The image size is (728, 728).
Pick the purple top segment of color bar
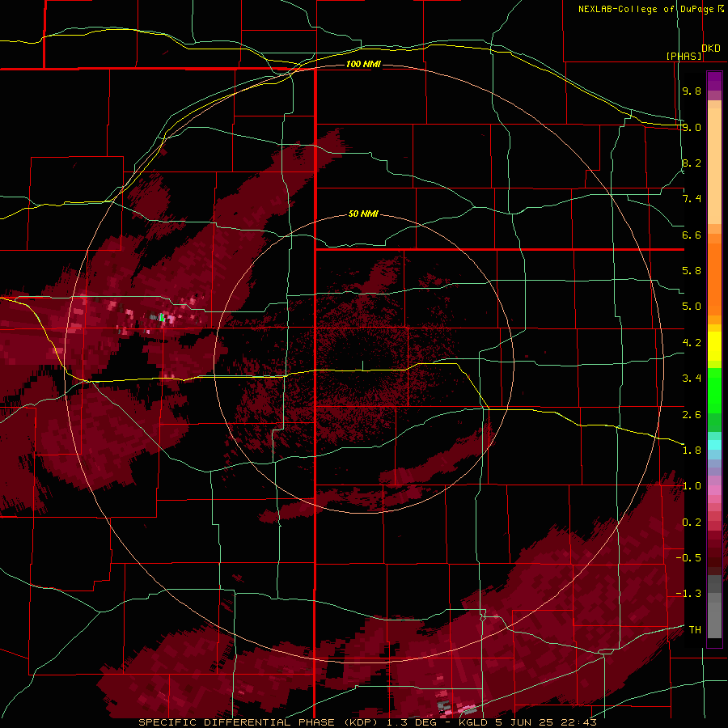pyautogui.click(x=714, y=81)
